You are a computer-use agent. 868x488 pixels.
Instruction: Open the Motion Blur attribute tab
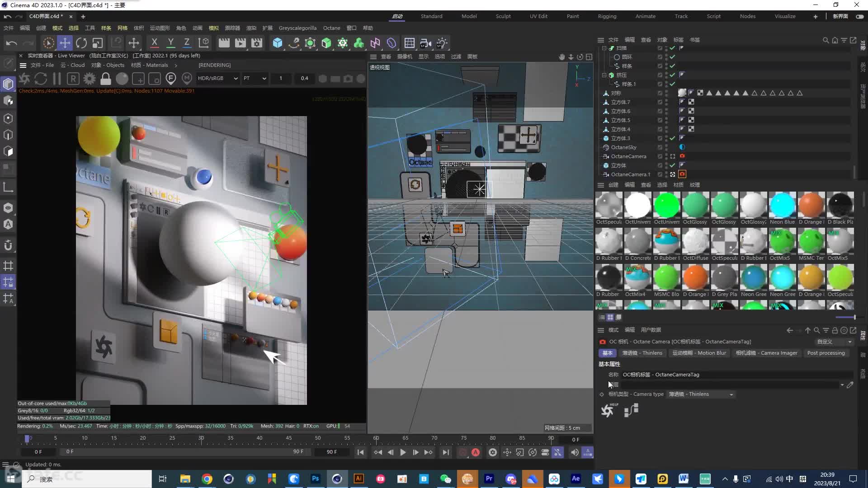[x=699, y=353]
